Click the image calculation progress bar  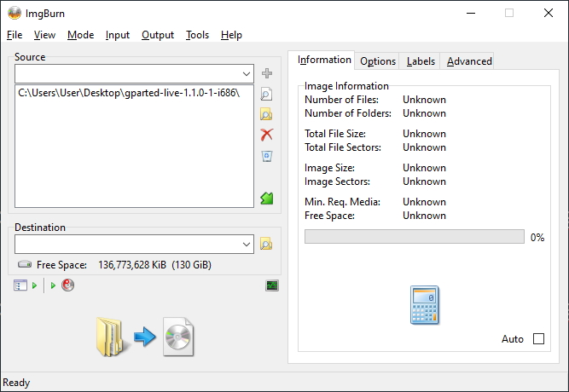(415, 237)
